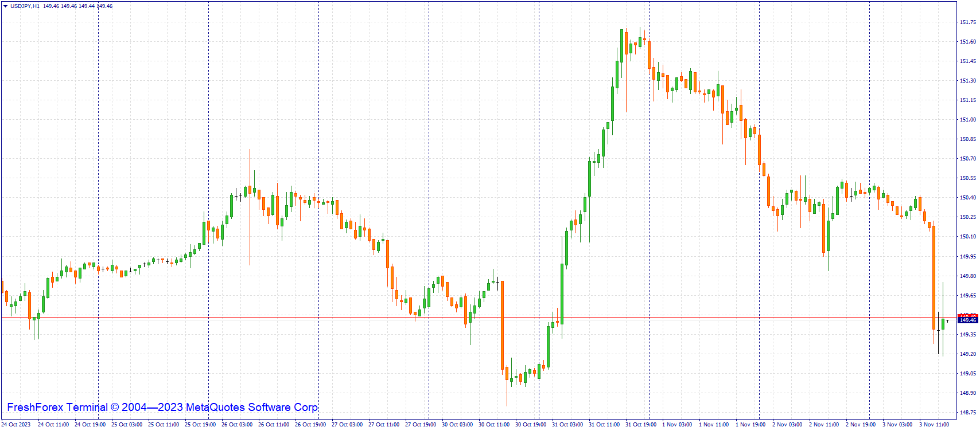Click the 150.85 price axis label
The width and height of the screenshot is (980, 431).
point(968,139)
